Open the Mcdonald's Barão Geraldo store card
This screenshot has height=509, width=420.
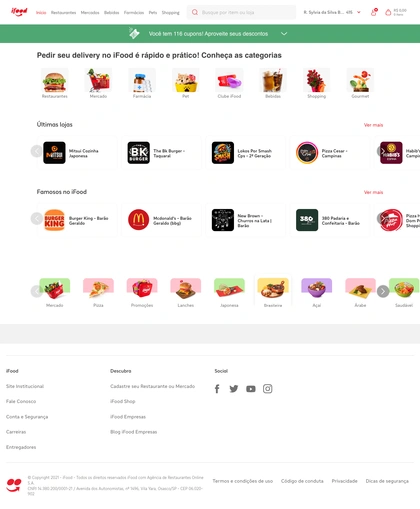click(161, 220)
